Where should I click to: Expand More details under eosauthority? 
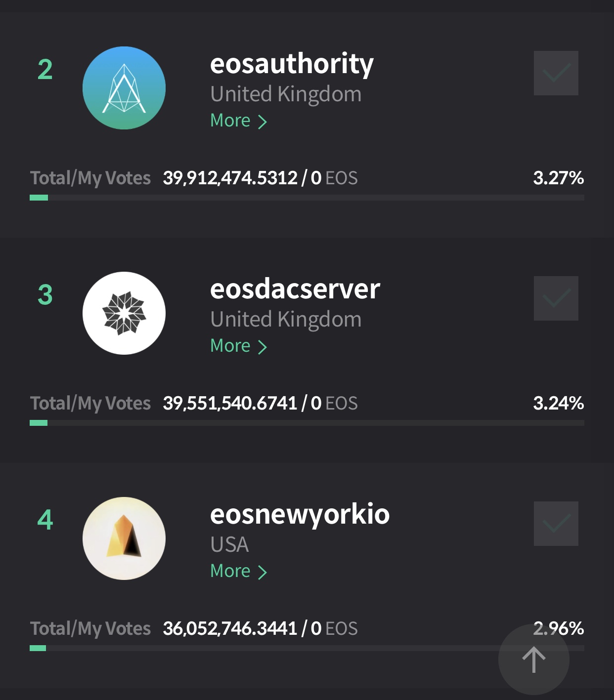pos(238,121)
